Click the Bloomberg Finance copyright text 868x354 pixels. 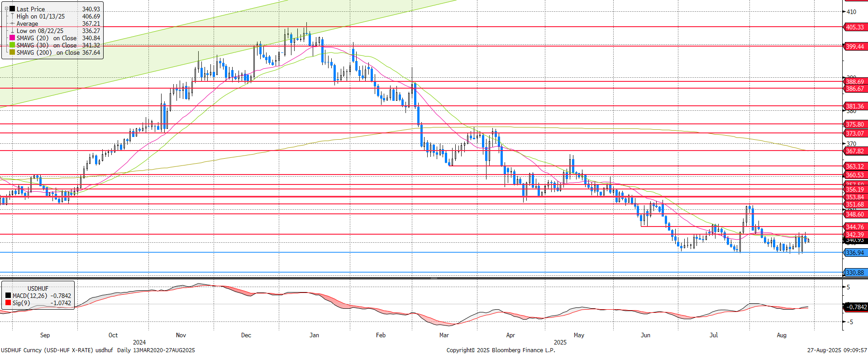point(501,350)
